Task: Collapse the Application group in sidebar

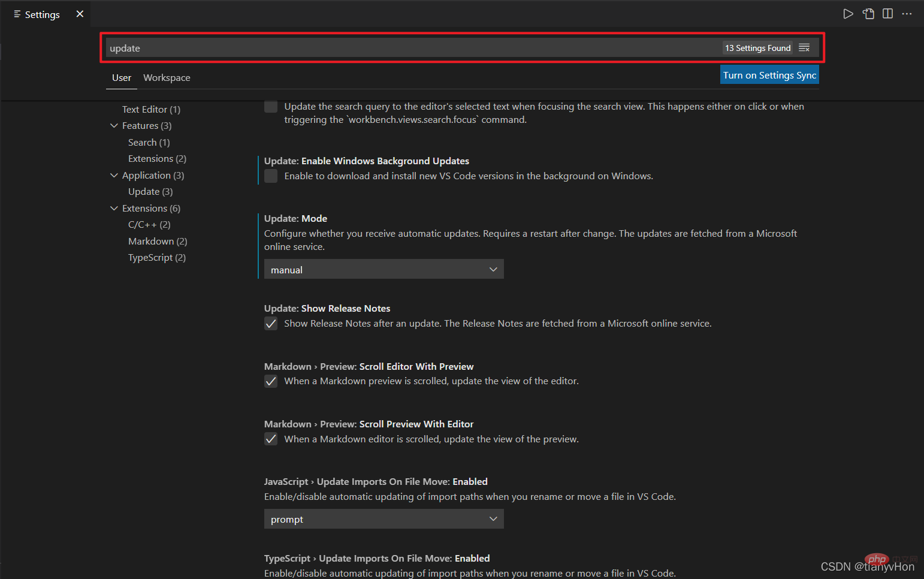Action: pos(114,176)
